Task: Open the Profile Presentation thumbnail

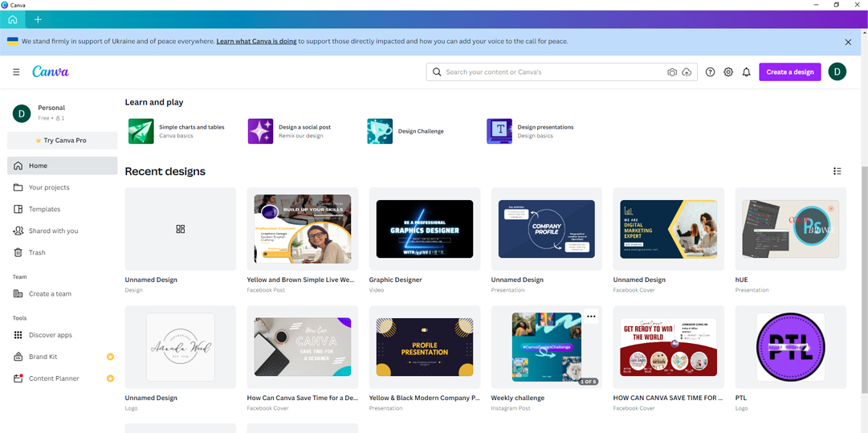Action: click(425, 347)
